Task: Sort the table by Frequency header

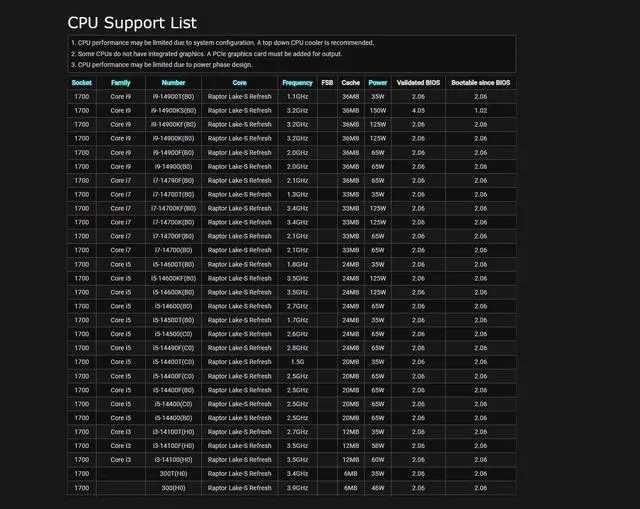Action: pos(297,82)
